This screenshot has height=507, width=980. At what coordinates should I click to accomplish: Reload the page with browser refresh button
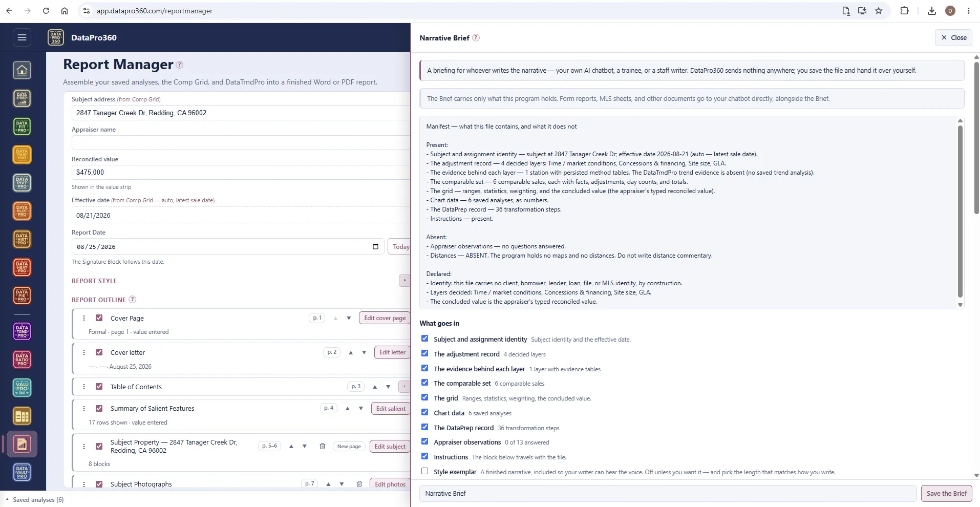(46, 11)
